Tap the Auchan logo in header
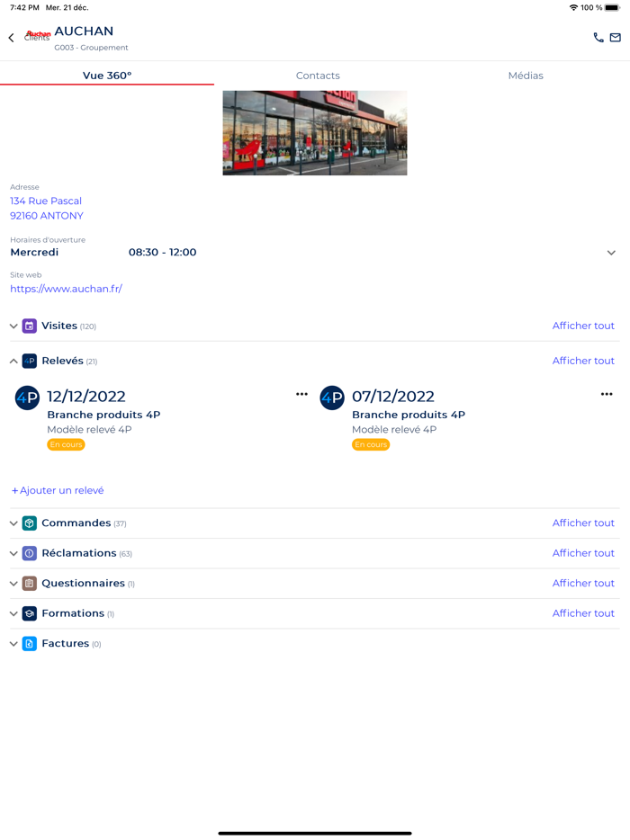 38,35
